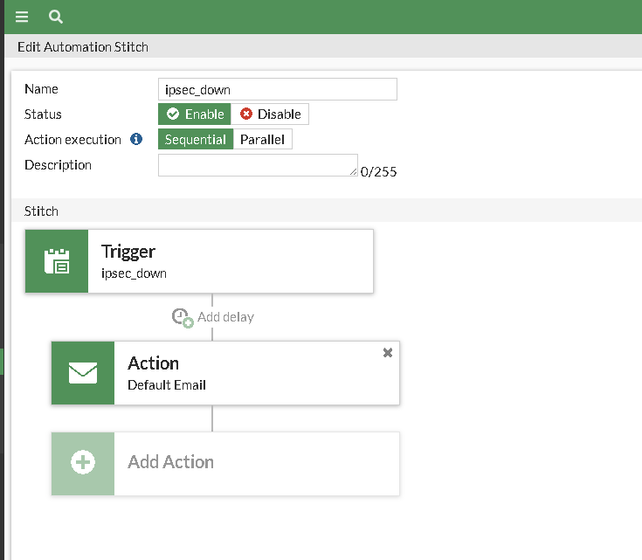The height and width of the screenshot is (560, 642).
Task: Remove the Default Email action
Action: 388,353
